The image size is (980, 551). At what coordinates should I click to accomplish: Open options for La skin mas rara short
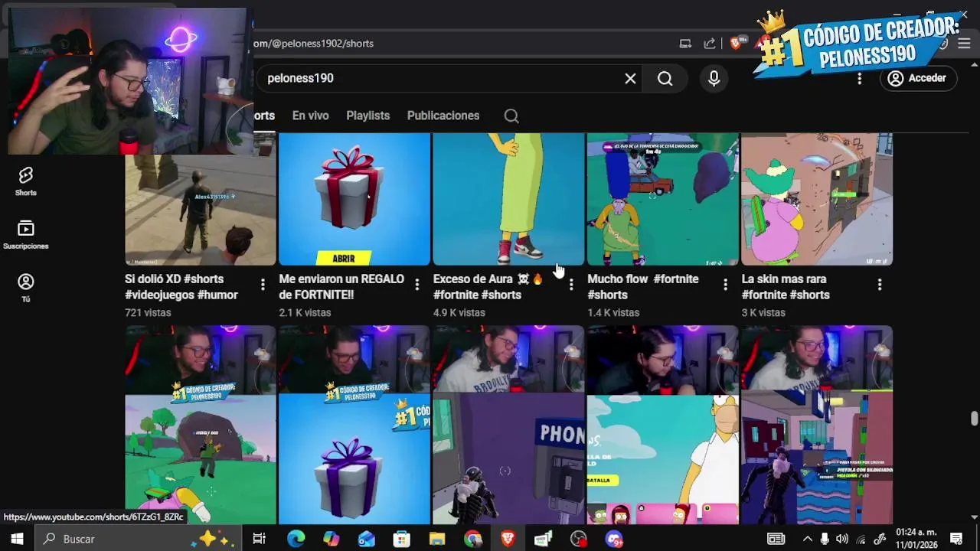[x=880, y=285]
